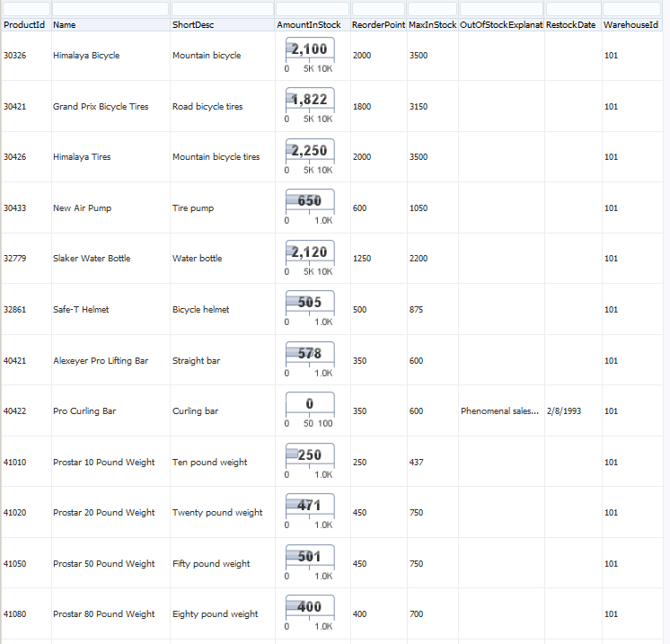This screenshot has width=670, height=644.
Task: Focus the MaxInStock filter field
Action: (432, 9)
